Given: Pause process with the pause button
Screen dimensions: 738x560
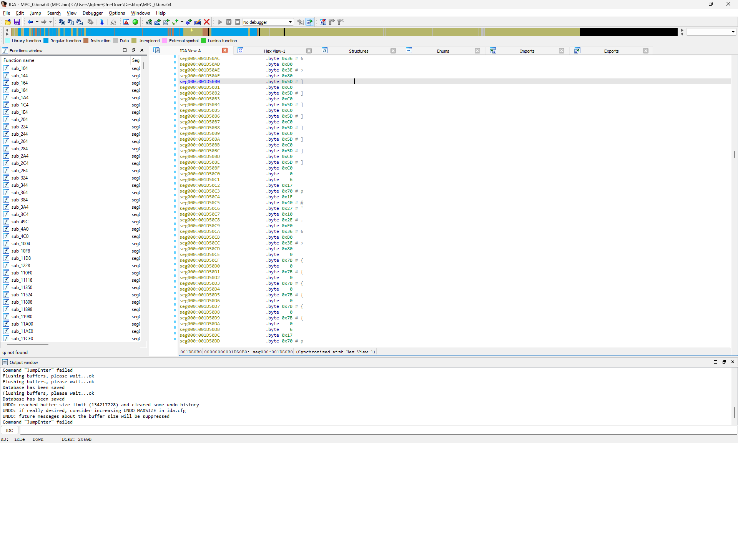Looking at the screenshot, I should click(229, 22).
